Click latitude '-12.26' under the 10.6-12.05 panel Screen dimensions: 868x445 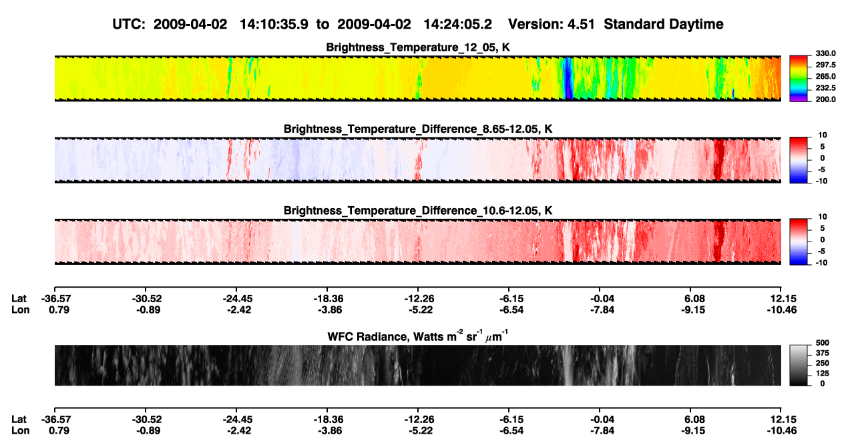click(x=418, y=298)
